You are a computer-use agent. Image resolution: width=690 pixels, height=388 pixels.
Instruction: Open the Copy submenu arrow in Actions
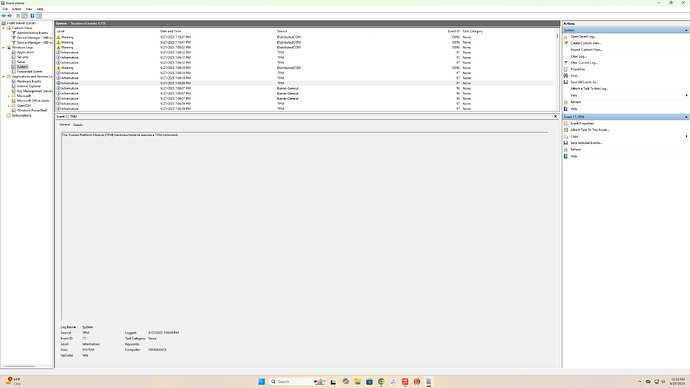[x=686, y=136]
